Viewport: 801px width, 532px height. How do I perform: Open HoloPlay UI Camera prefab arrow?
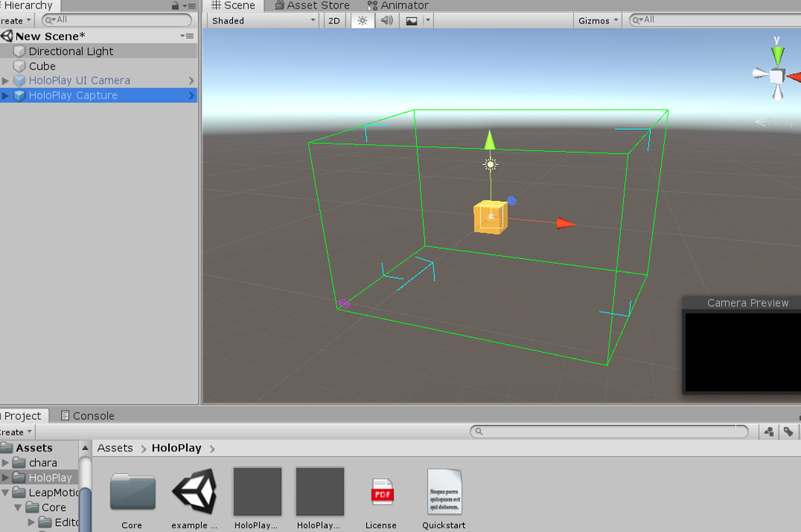192,81
